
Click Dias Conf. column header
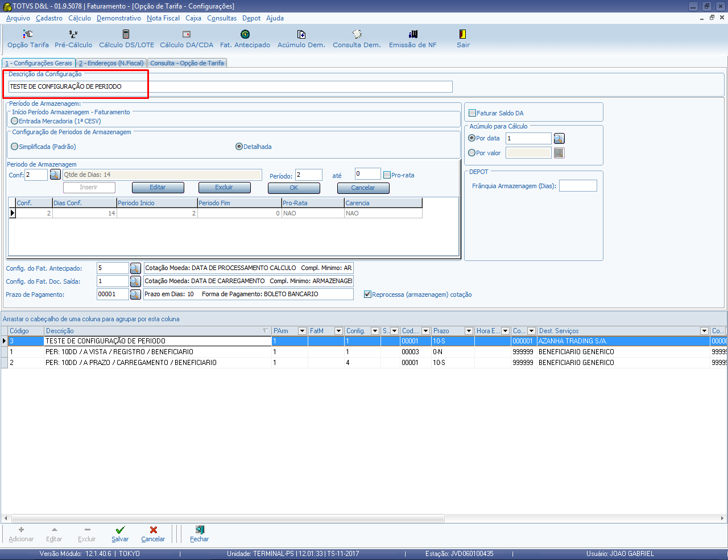pyautogui.click(x=84, y=203)
